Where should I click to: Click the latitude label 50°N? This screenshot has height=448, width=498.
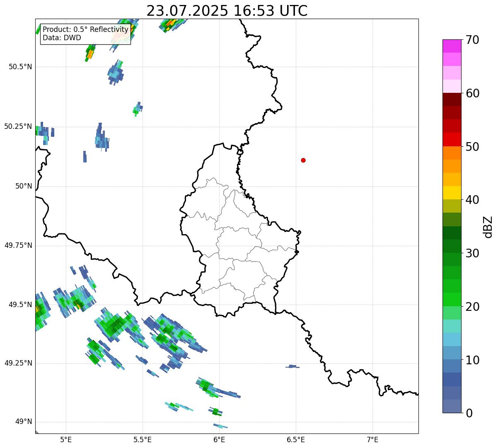24,186
